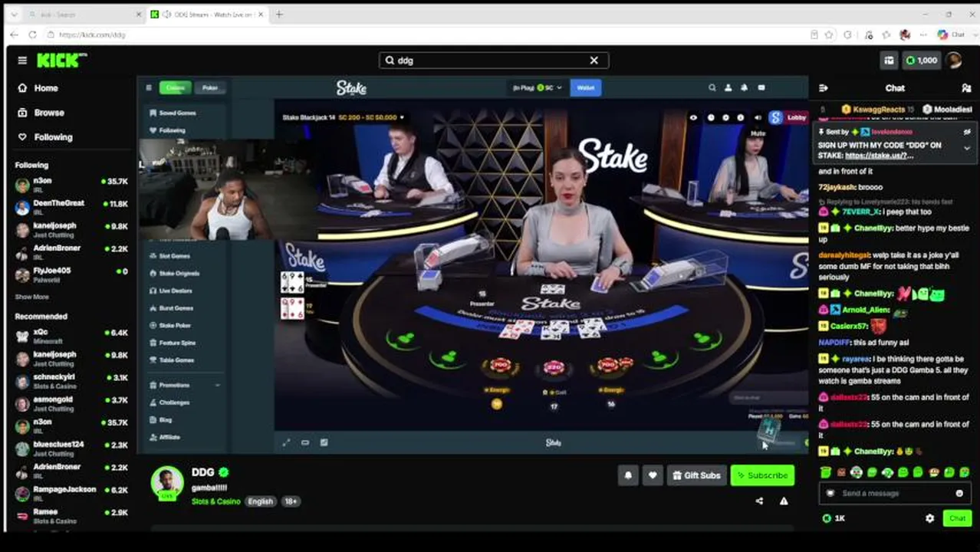Open the Kick hamburger menu

(x=22, y=61)
